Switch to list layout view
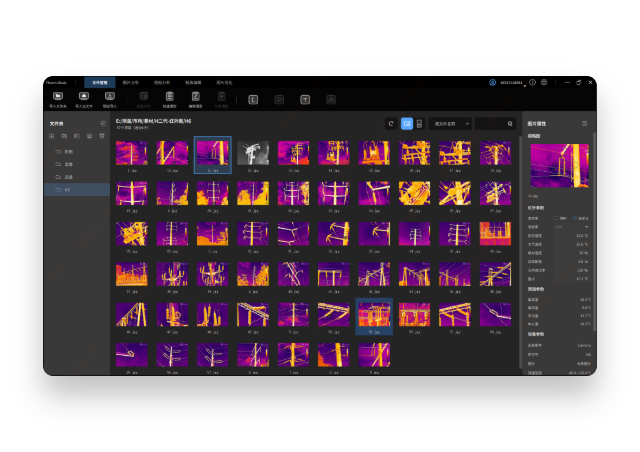This screenshot has height=452, width=640. pos(419,124)
